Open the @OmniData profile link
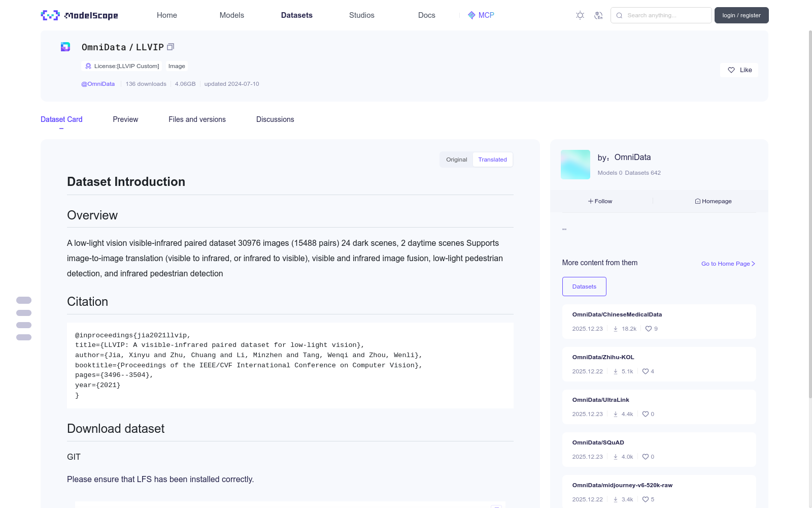812x508 pixels. (x=98, y=84)
